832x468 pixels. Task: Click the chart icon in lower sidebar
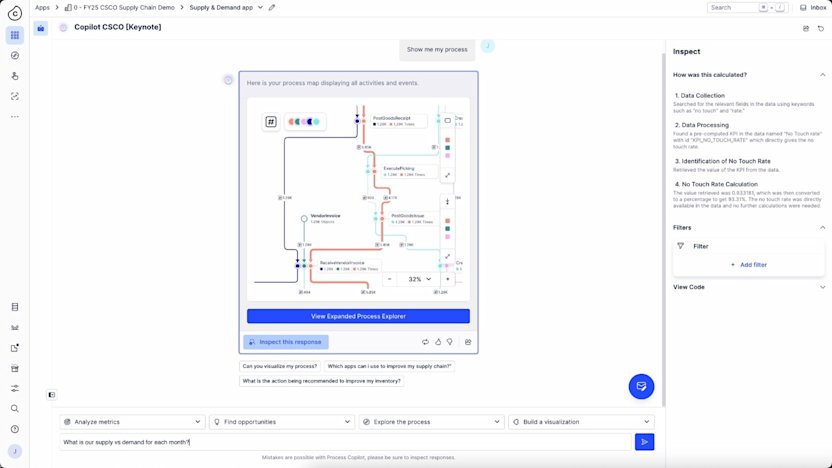pyautogui.click(x=15, y=327)
